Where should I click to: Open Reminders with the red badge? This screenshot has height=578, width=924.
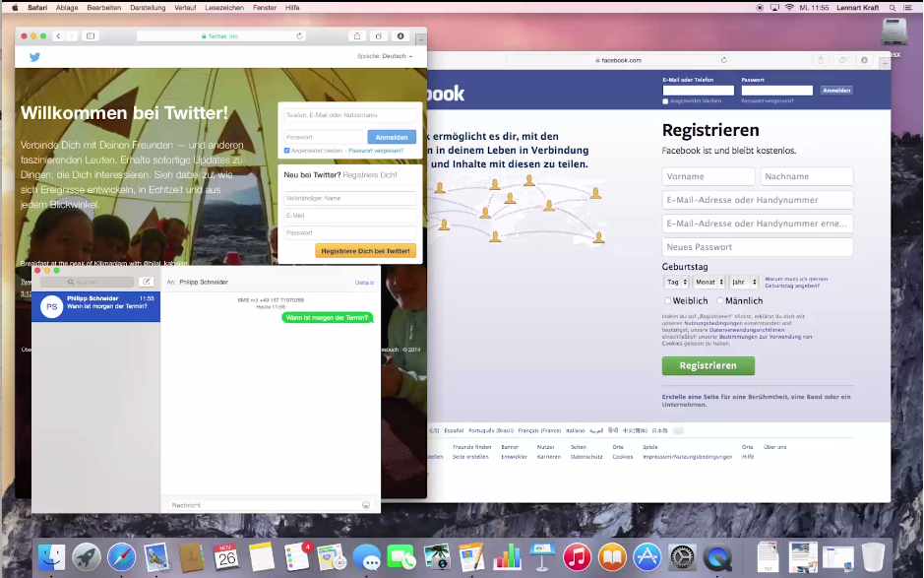(296, 556)
